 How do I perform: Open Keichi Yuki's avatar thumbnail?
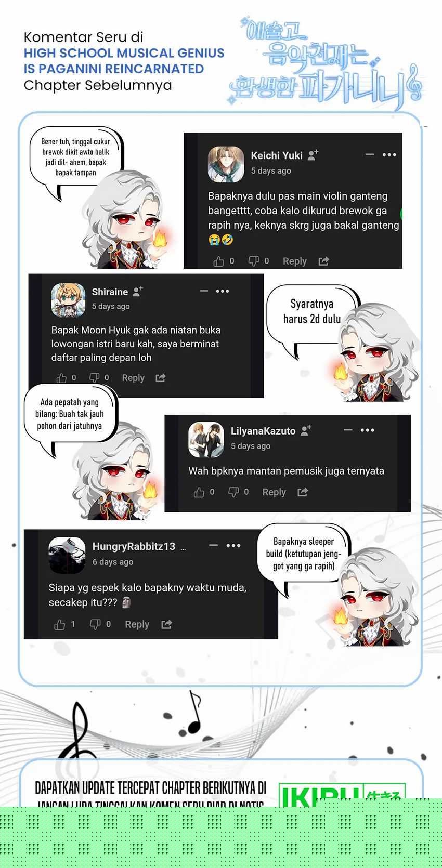226,164
